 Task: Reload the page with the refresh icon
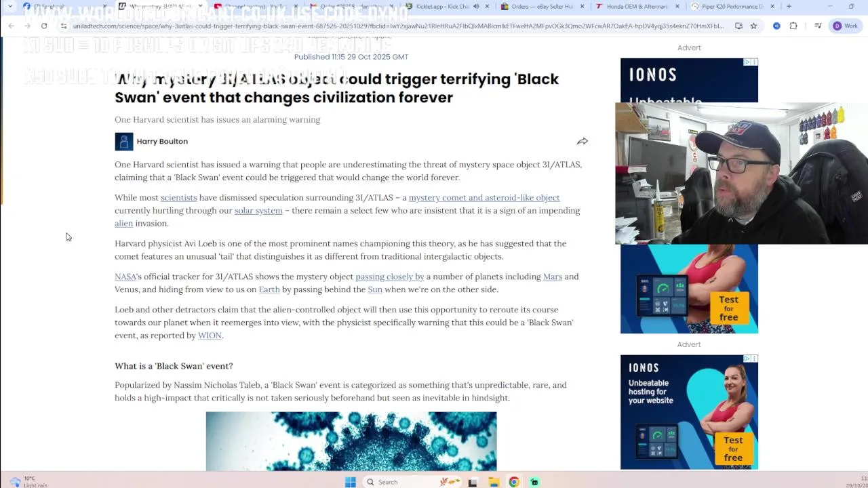pos(44,26)
